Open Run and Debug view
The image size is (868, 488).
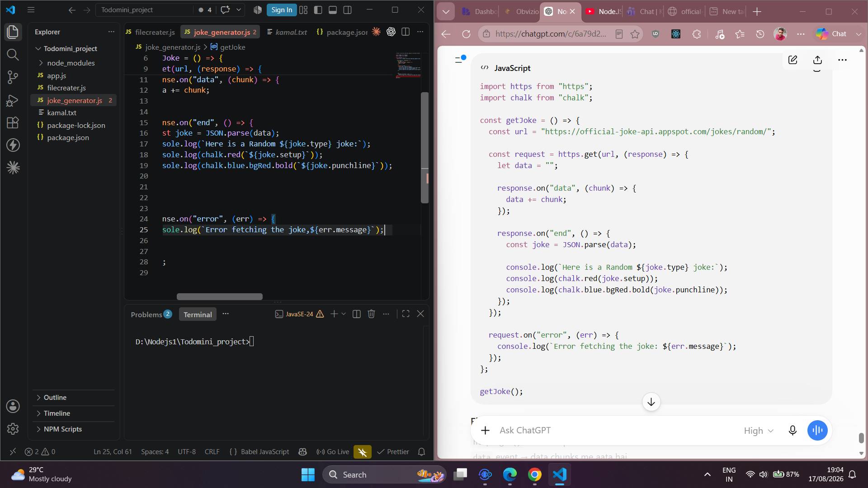pos(13,100)
